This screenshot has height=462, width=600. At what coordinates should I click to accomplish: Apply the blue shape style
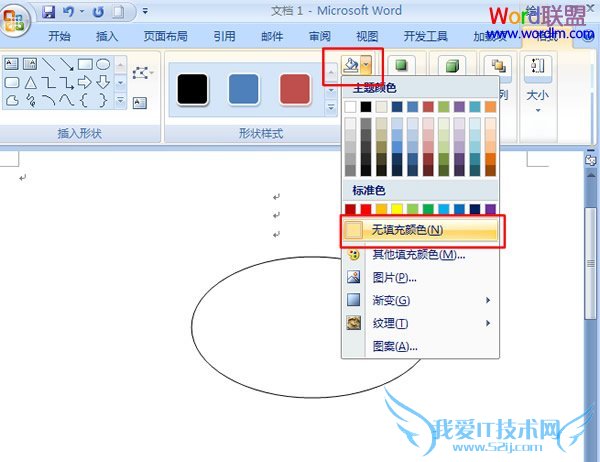coord(243,89)
